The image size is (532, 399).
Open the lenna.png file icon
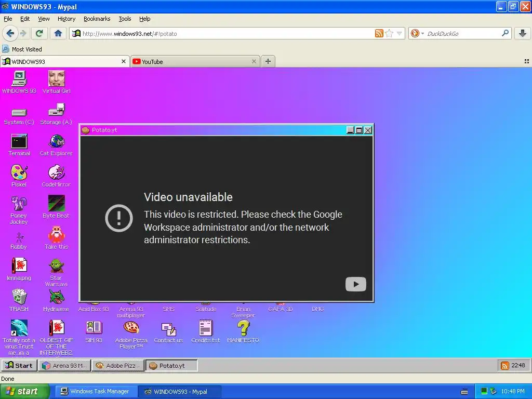[x=19, y=270]
